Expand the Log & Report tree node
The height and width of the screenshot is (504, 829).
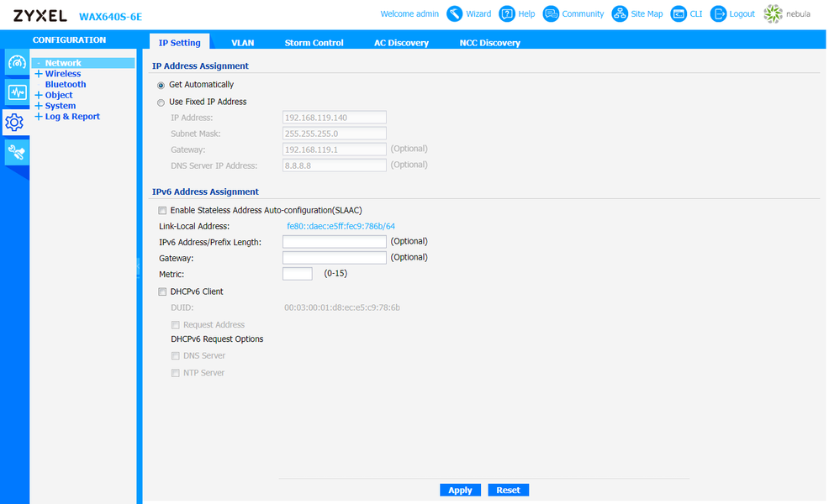(39, 116)
